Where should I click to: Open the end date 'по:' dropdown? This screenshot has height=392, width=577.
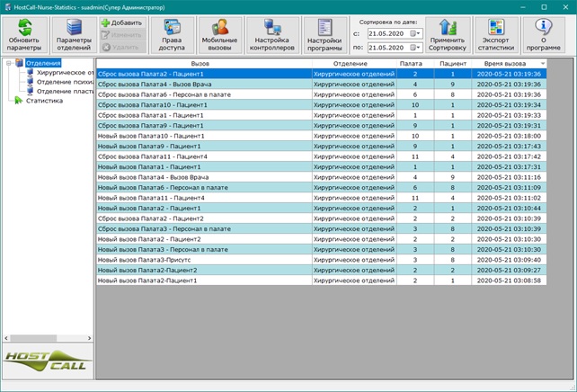[416, 47]
